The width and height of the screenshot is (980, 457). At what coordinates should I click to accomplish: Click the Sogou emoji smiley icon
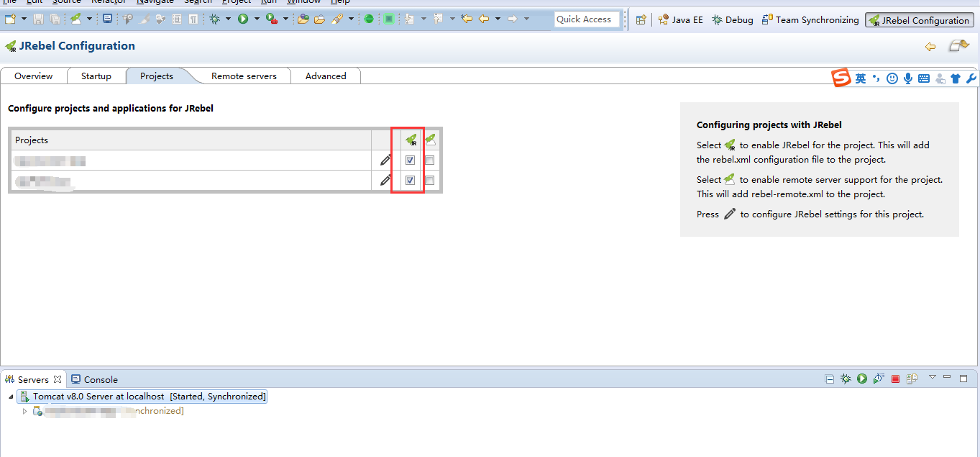[892, 78]
